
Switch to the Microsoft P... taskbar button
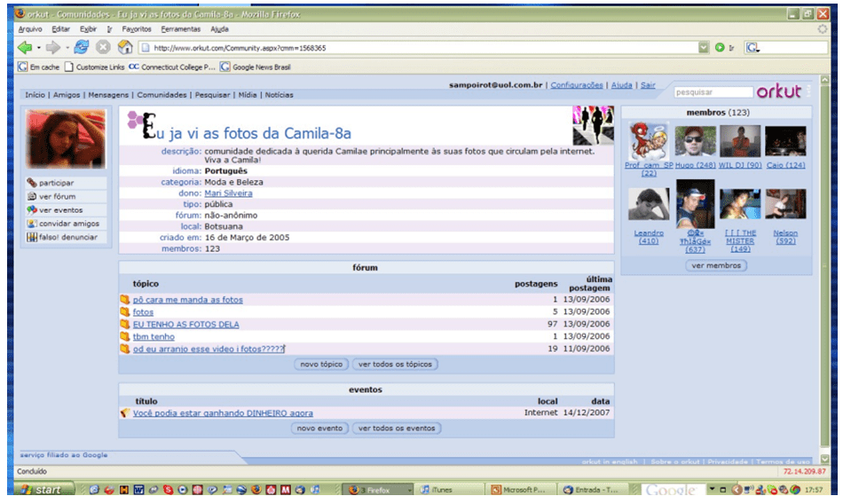(521, 489)
